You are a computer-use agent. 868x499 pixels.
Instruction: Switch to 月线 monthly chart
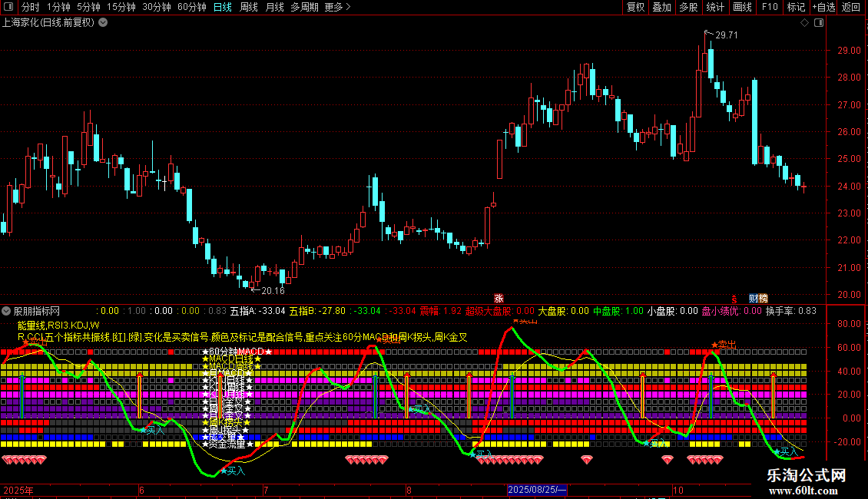tap(274, 7)
